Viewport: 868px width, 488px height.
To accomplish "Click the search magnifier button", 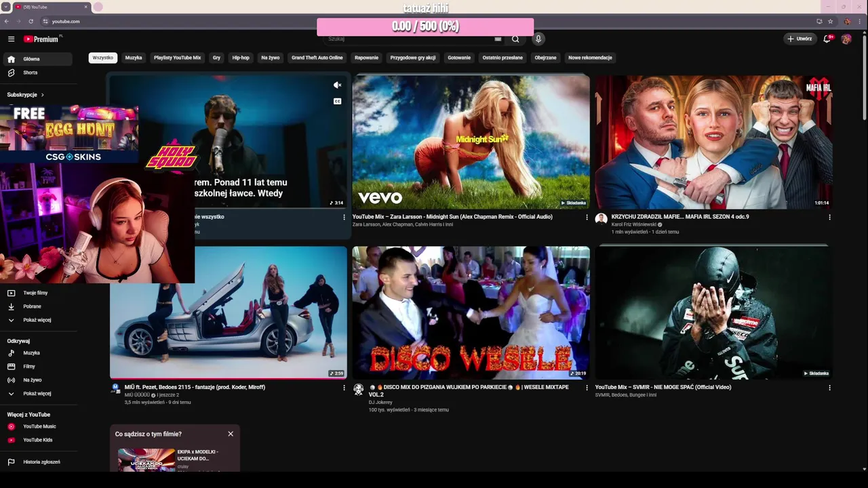I will pos(515,39).
